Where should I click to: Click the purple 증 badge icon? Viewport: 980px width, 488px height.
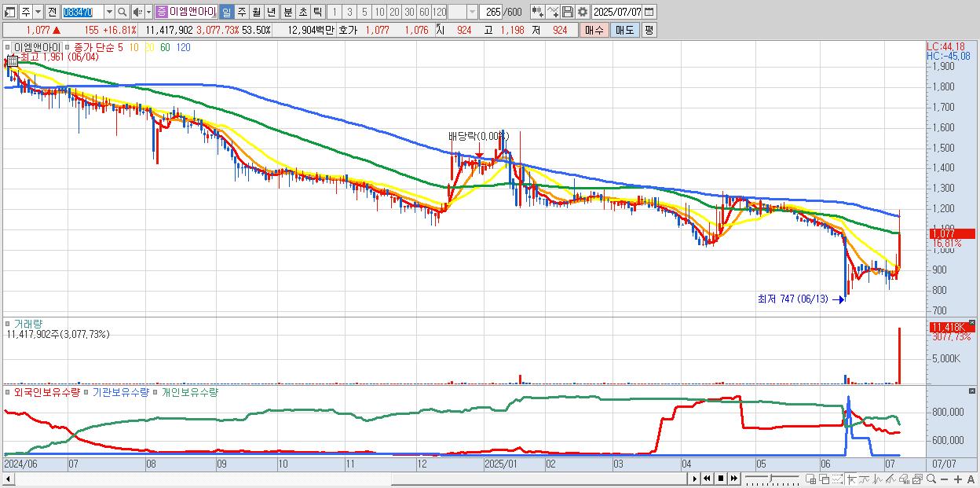tap(161, 12)
